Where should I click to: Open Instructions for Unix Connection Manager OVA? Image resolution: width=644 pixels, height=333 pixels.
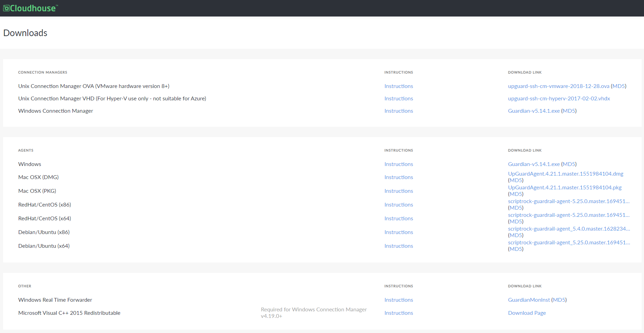(399, 86)
